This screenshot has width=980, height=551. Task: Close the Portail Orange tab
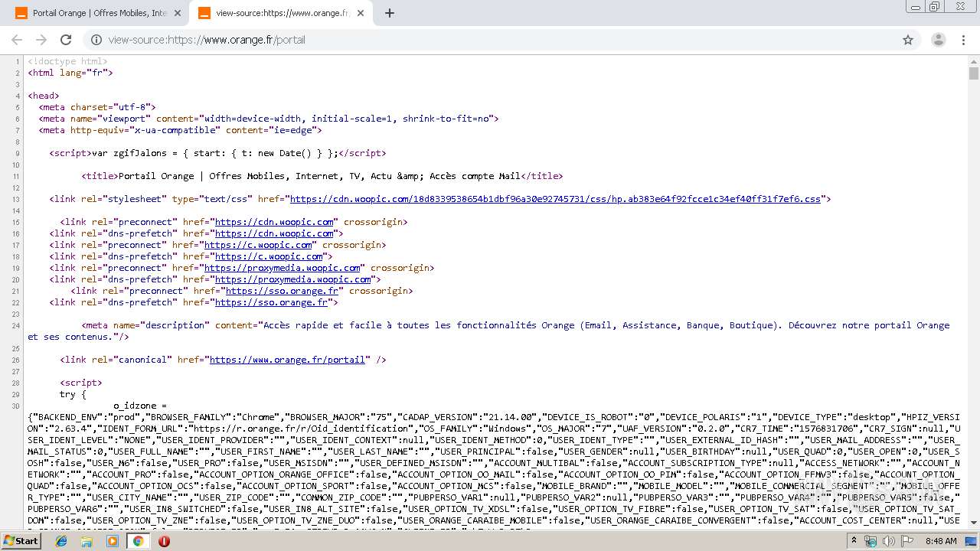pyautogui.click(x=178, y=13)
